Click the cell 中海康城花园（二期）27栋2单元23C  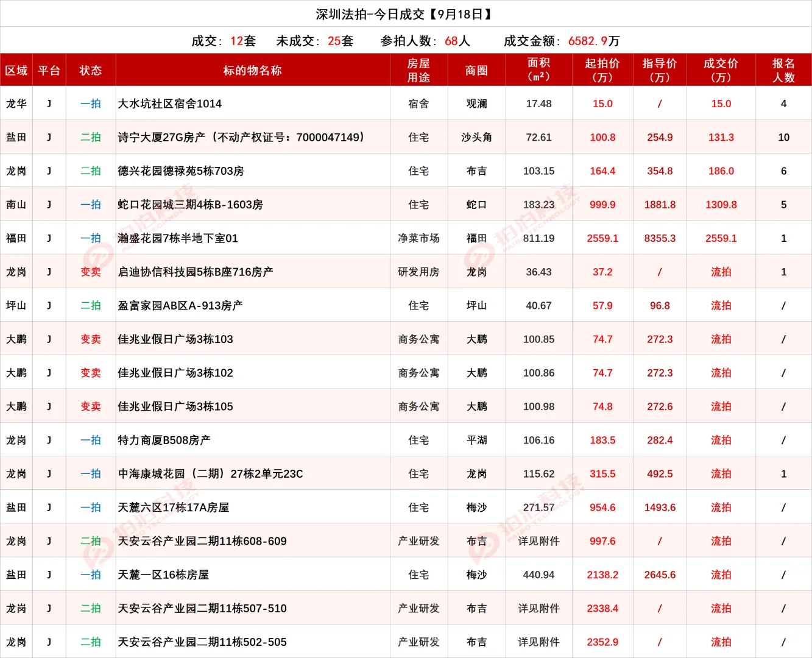point(253,473)
